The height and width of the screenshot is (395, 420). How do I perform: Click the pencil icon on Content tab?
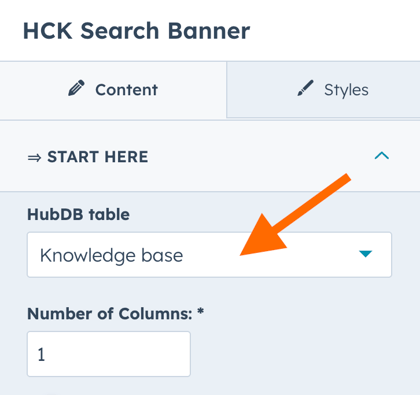pos(76,89)
